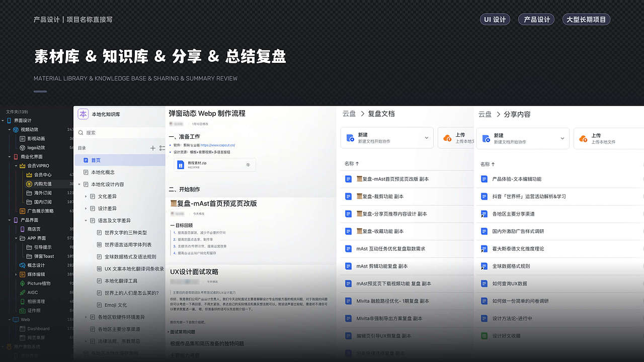Open 新建 dropdown chevron in 复盘文档 panel
This screenshot has height=362, width=644.
(x=427, y=138)
